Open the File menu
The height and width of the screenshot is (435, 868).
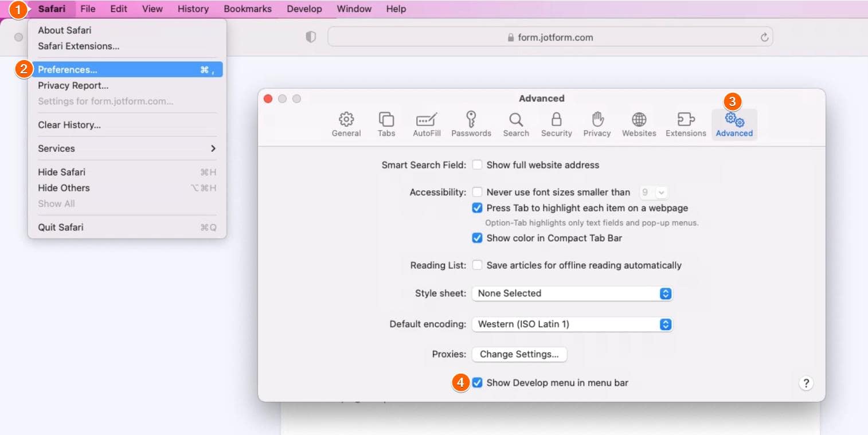click(88, 9)
